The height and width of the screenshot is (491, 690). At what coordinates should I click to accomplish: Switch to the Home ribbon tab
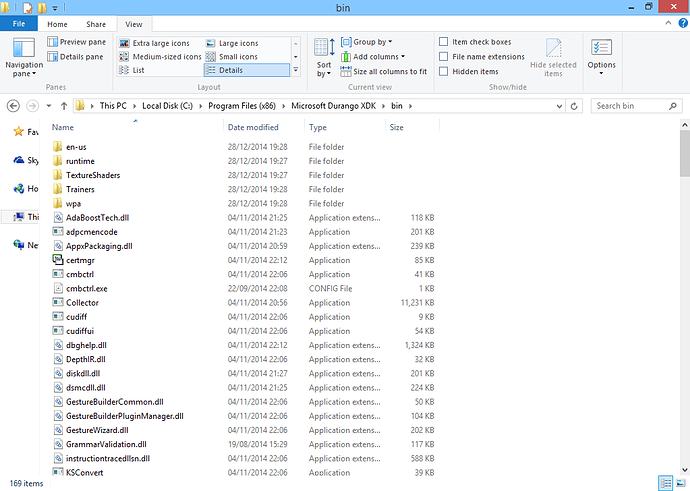click(x=58, y=23)
